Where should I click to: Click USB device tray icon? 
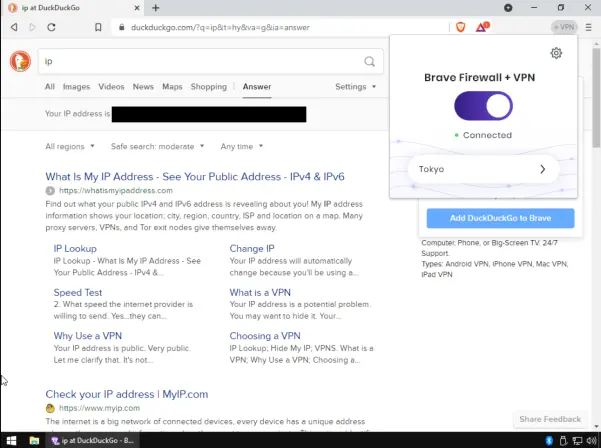[x=563, y=440]
